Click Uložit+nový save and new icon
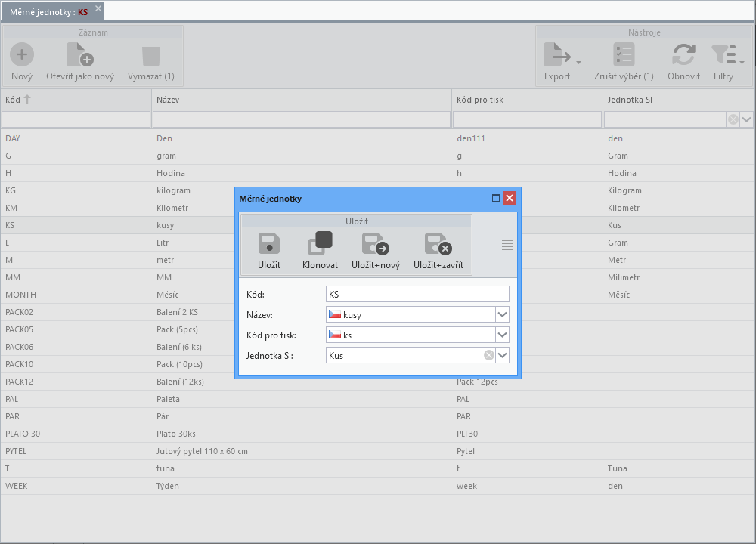Screen dimensions: 756x544 pyautogui.click(x=376, y=244)
